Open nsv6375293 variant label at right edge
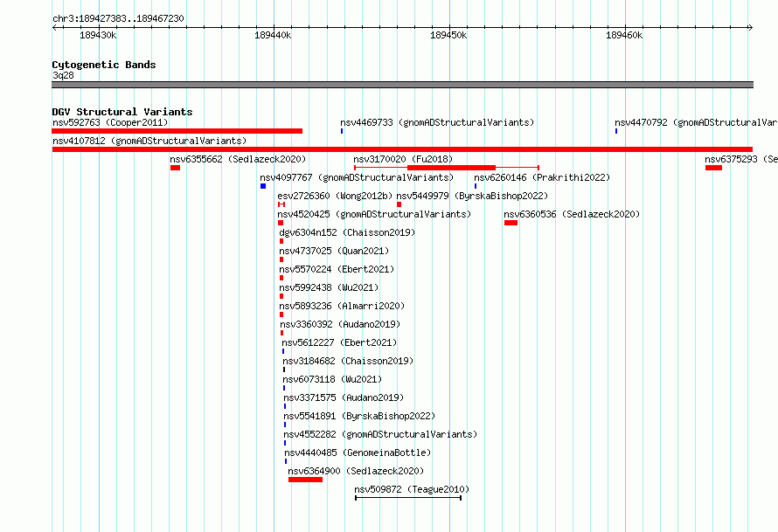This screenshot has width=778, height=532. coord(741,159)
